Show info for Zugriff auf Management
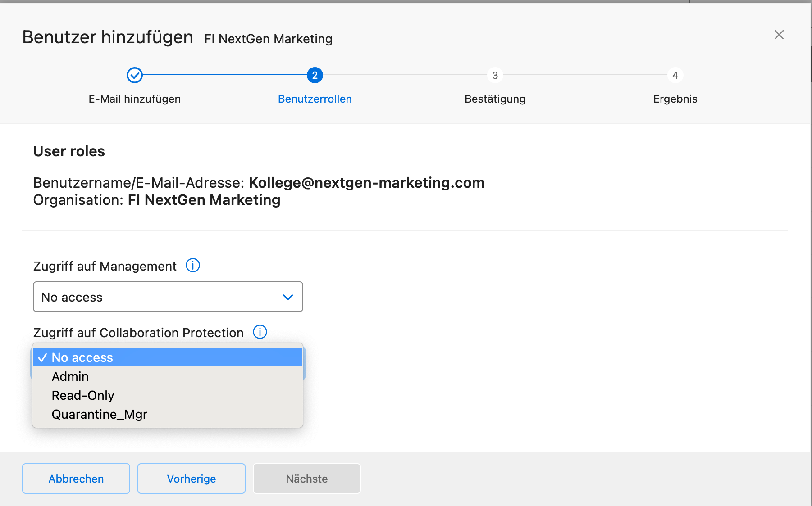Image resolution: width=812 pixels, height=506 pixels. 193,266
